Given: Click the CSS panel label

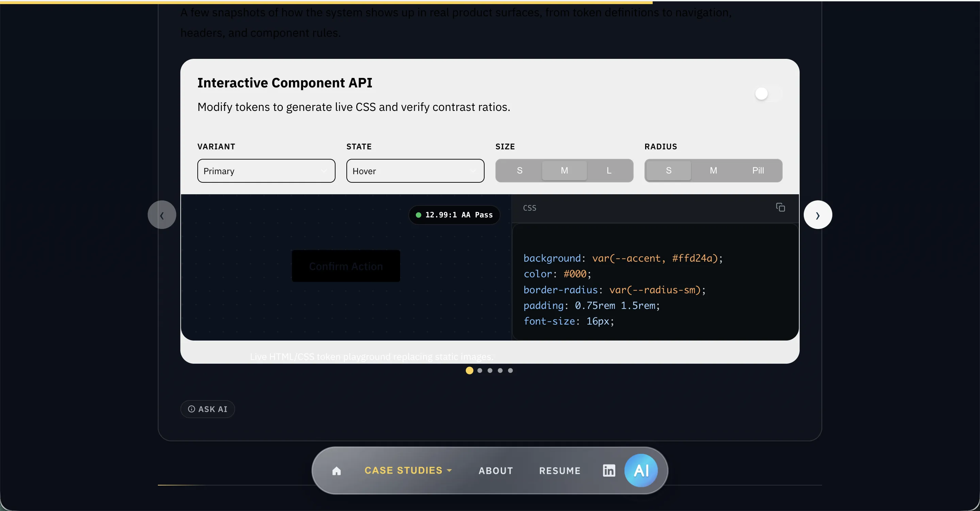Looking at the screenshot, I should tap(529, 208).
